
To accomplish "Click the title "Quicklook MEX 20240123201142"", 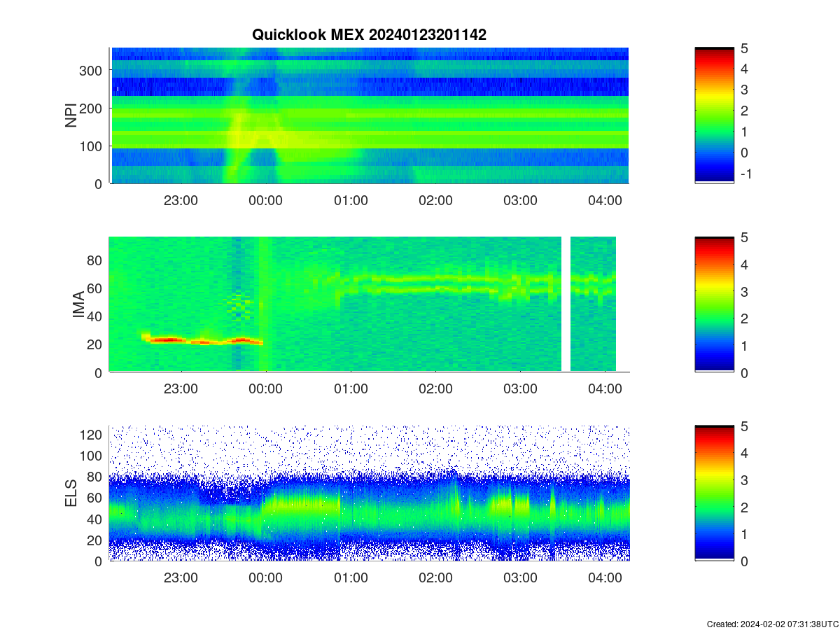I will point(369,34).
